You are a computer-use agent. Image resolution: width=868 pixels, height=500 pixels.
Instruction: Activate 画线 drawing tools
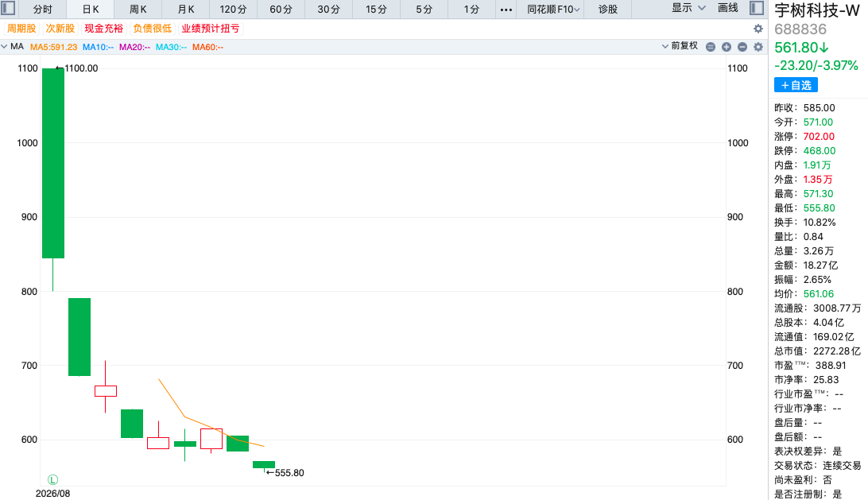[x=728, y=8]
